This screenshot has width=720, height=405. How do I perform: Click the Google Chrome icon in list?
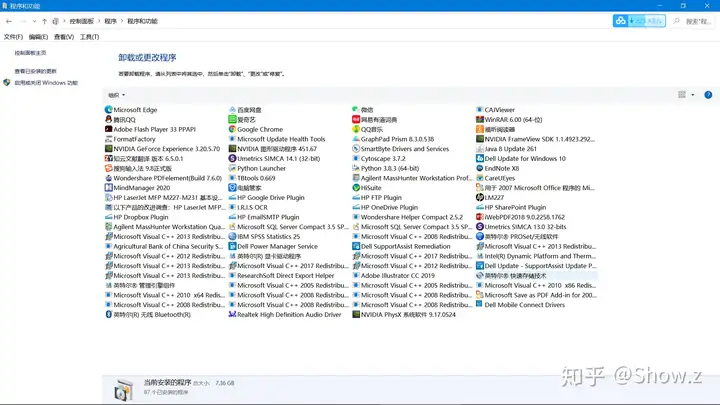point(232,129)
